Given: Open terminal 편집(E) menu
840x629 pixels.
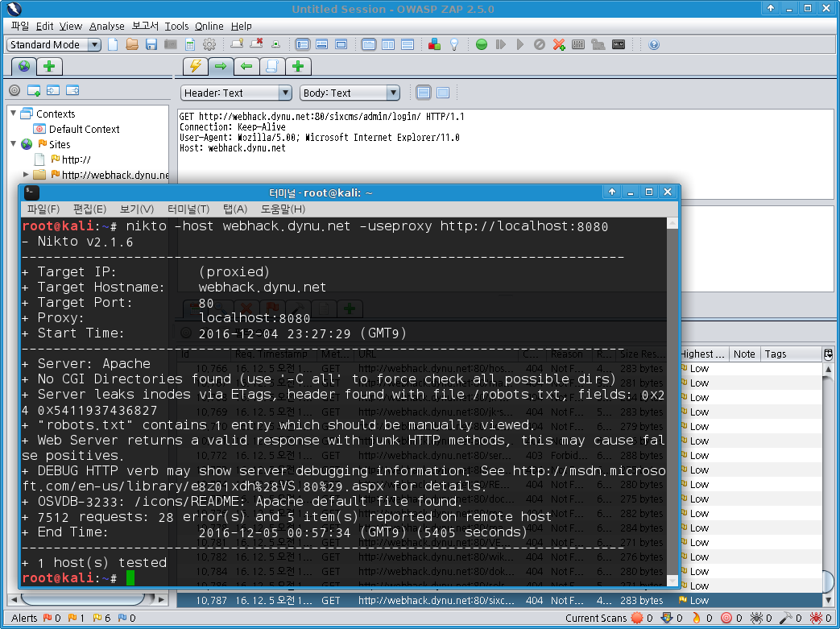Looking at the screenshot, I should (x=89, y=209).
